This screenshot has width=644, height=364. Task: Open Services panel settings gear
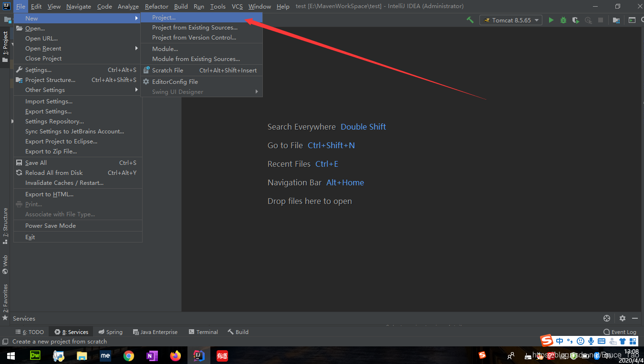(623, 318)
